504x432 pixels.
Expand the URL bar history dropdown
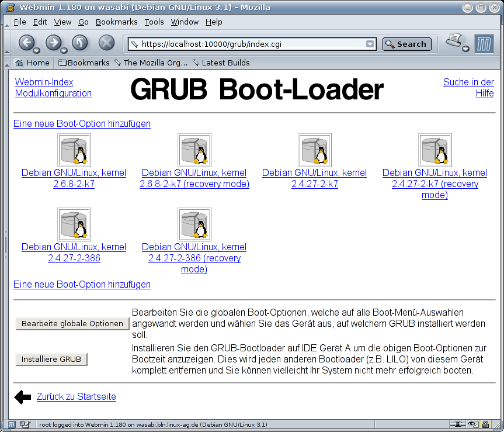(x=370, y=44)
